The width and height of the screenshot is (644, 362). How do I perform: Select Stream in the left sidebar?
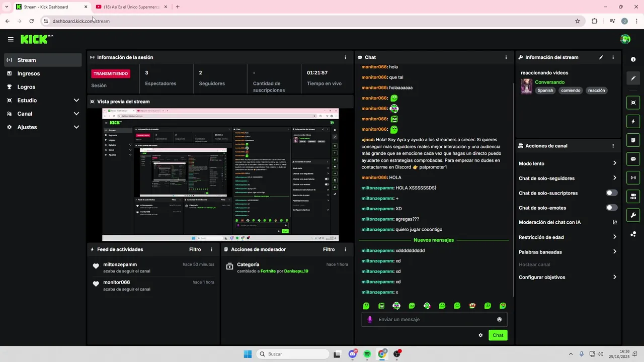coord(43,60)
